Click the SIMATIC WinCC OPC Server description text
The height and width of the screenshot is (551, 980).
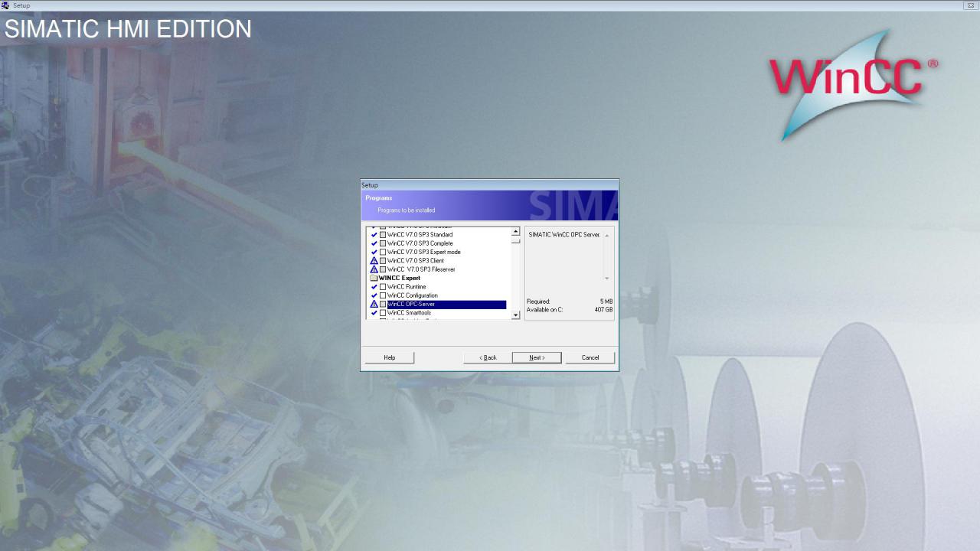click(x=565, y=235)
